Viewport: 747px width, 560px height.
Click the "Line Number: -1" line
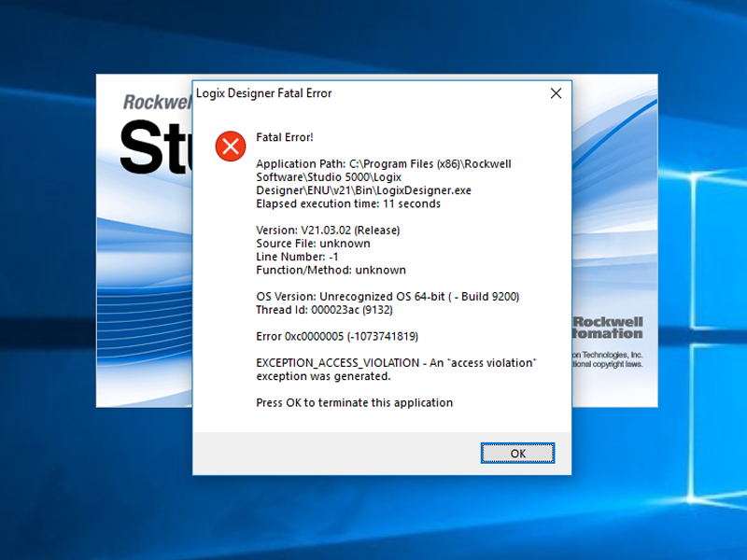pyautogui.click(x=297, y=257)
